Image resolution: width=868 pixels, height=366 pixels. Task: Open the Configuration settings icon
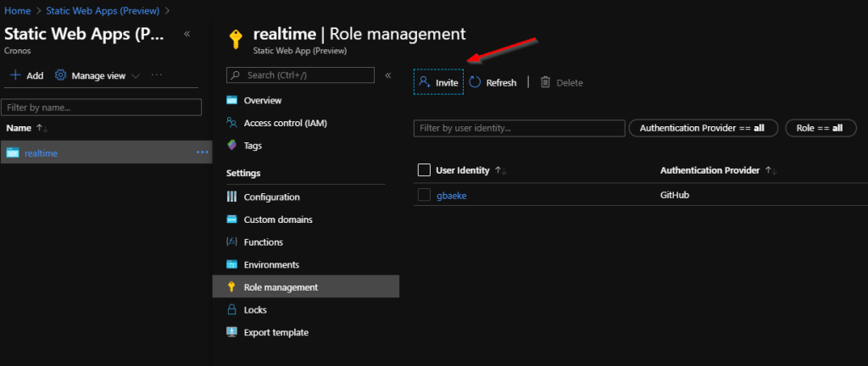pyautogui.click(x=232, y=197)
